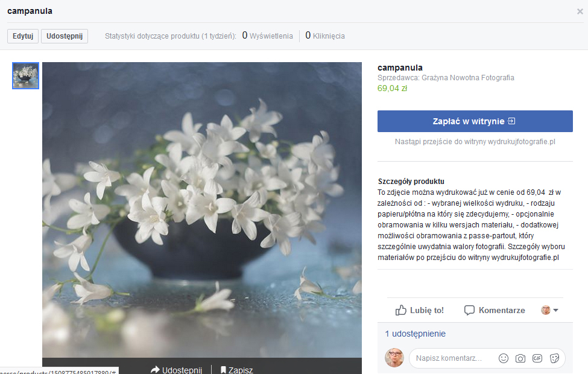Open the 1 udostępnienie link
The height and width of the screenshot is (374, 588).
pyautogui.click(x=415, y=334)
